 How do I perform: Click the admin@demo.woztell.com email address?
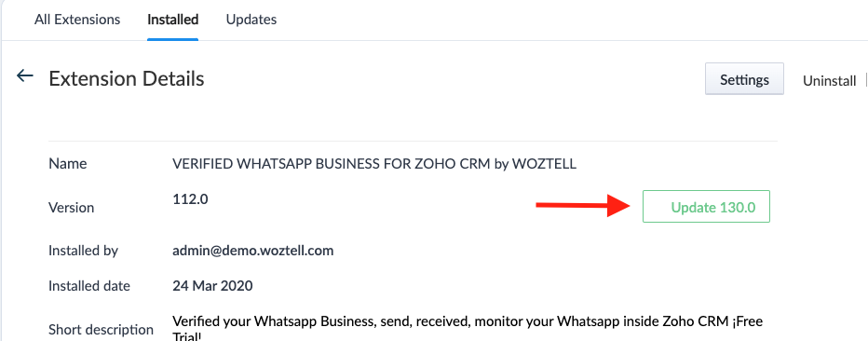(x=253, y=251)
